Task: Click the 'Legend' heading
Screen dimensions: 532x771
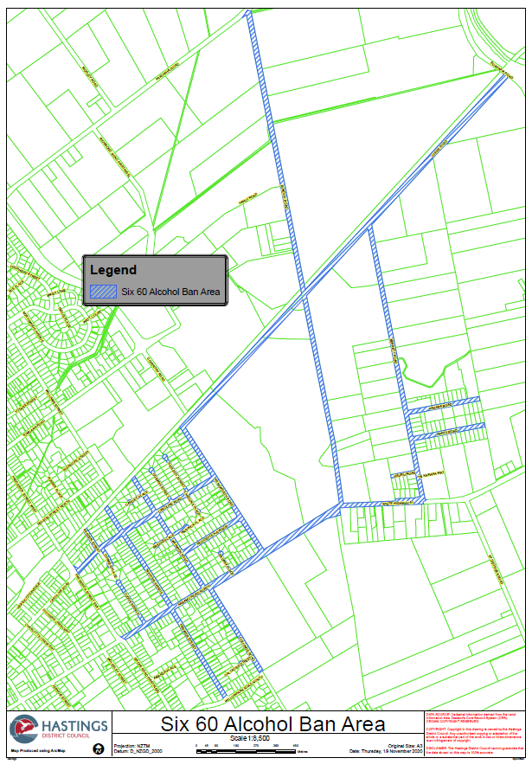Action: click(x=113, y=270)
